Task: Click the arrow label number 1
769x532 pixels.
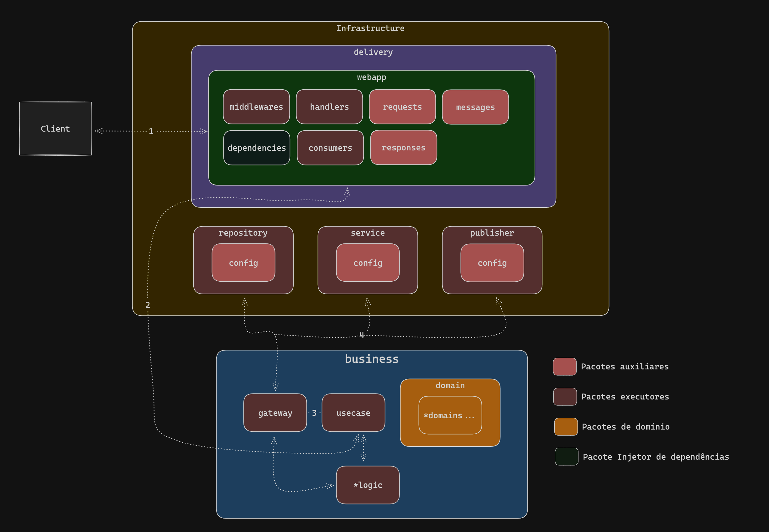Action: coord(151,131)
